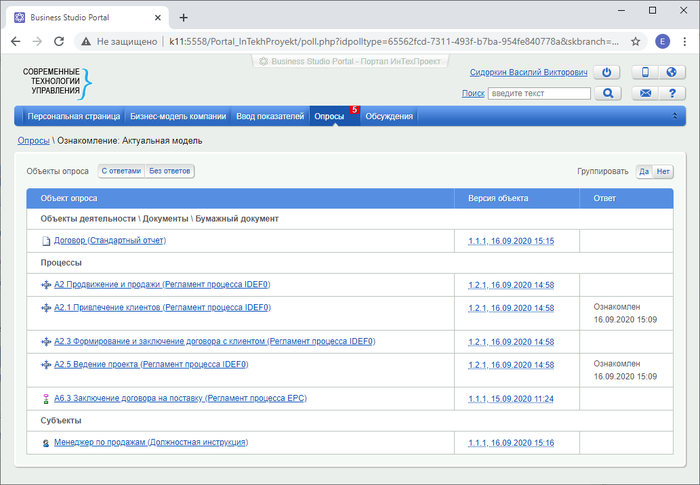Switch to the 'Обсуждения' tab

coord(389,117)
